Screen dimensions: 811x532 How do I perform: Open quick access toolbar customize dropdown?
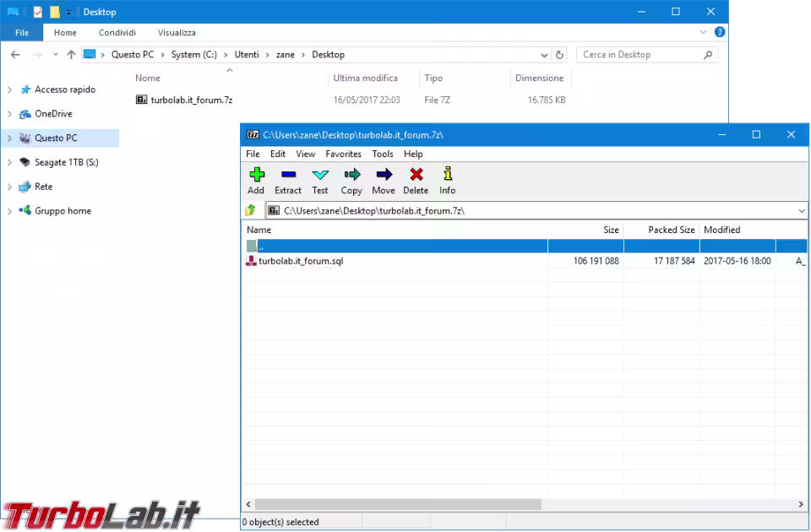point(68,13)
